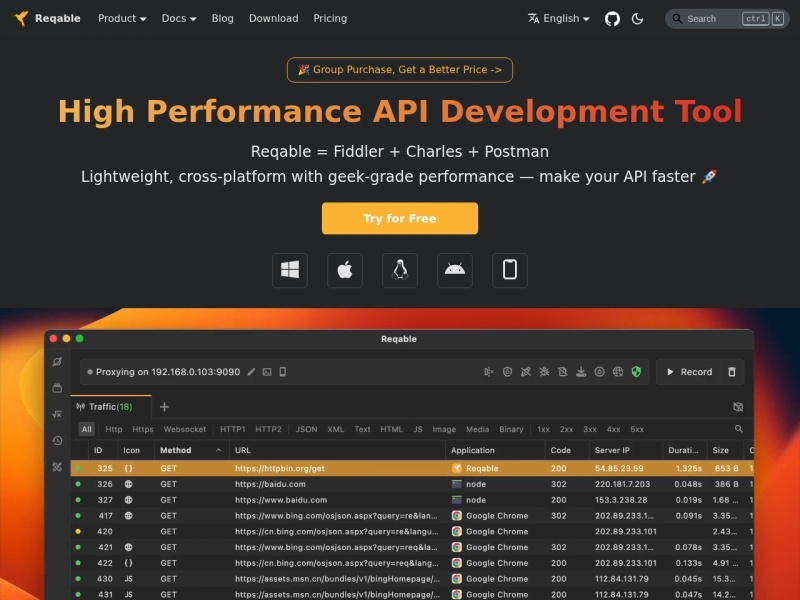Select the All filter
The height and width of the screenshot is (600, 800).
point(87,429)
